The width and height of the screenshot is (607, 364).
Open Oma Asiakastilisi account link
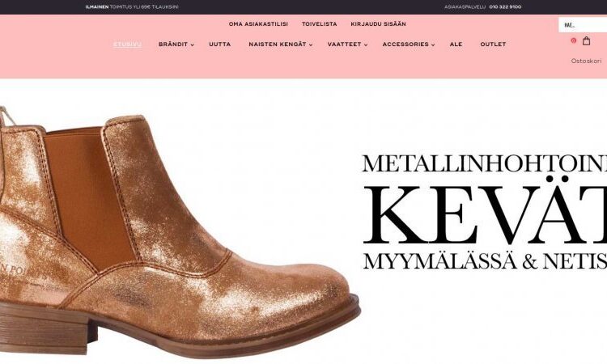258,24
